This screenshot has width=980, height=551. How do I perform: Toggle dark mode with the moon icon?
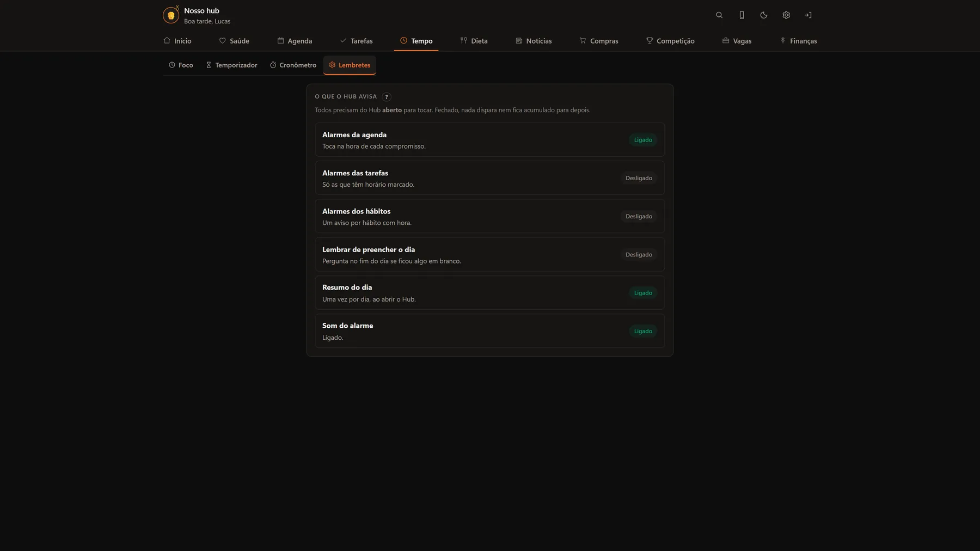[764, 15]
